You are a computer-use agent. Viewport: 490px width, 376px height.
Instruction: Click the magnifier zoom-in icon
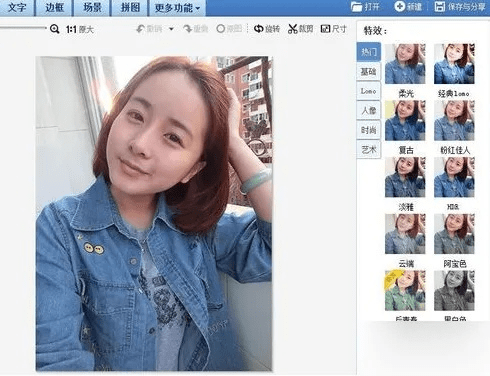pyautogui.click(x=54, y=29)
